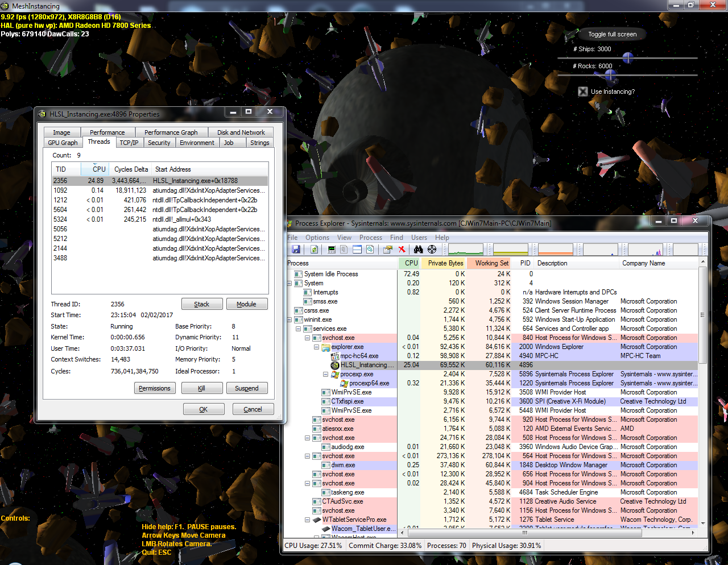This screenshot has width=728, height=565.
Task: Open the System Information toolbar icon
Action: click(x=332, y=250)
